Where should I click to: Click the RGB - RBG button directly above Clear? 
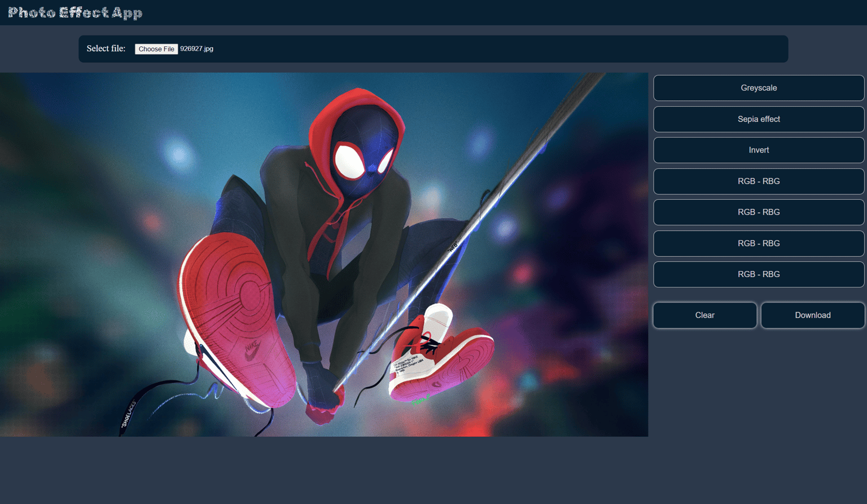[x=759, y=274]
